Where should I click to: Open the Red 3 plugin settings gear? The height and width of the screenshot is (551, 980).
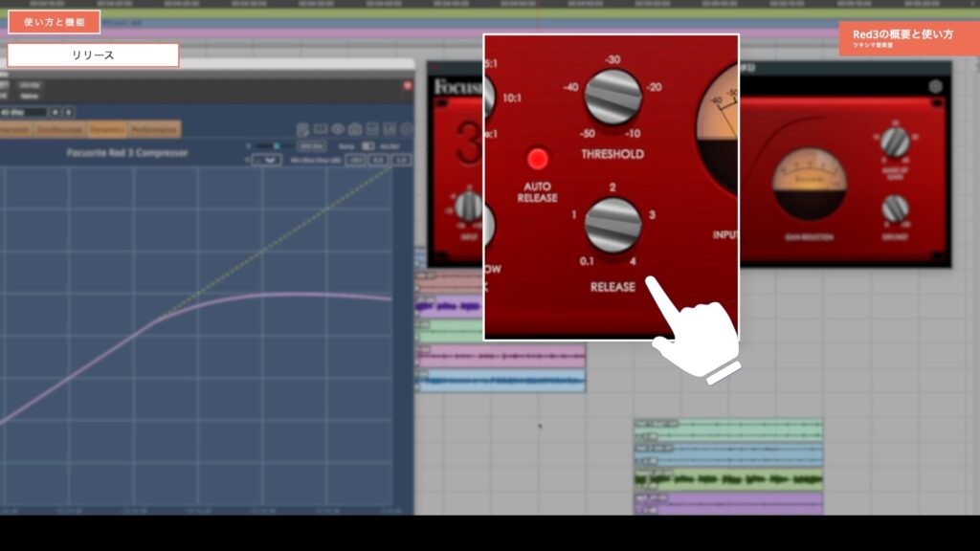click(x=935, y=87)
